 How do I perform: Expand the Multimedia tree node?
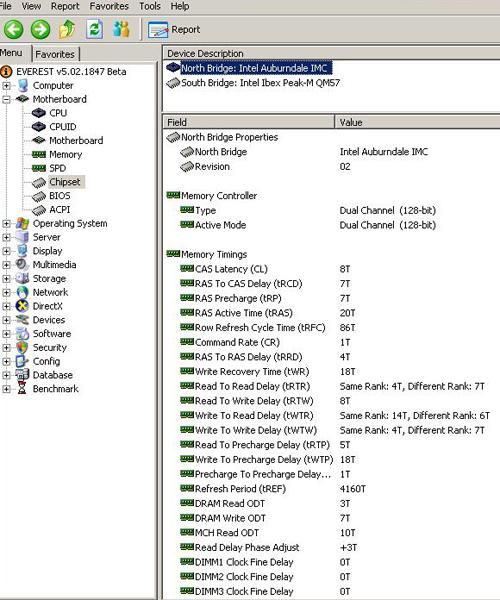click(x=7, y=265)
